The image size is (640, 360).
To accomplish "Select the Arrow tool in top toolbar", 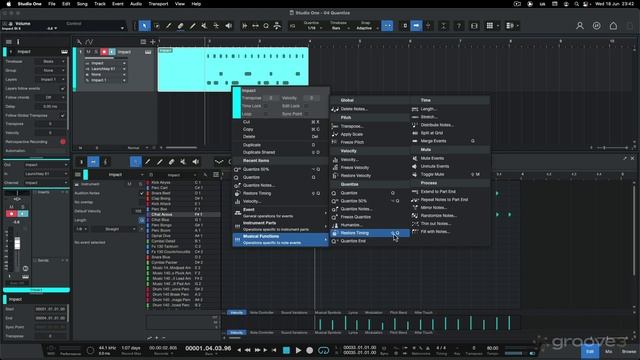I will (144, 26).
